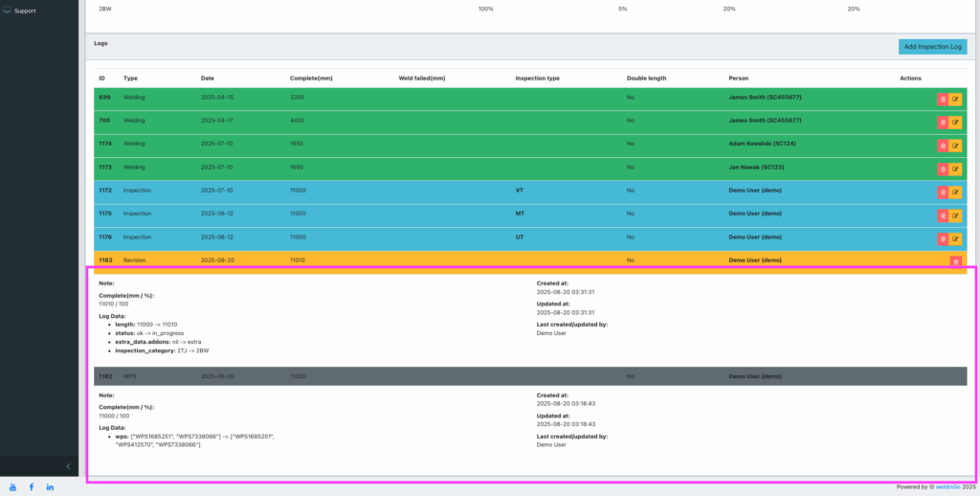This screenshot has height=496, width=980.
Task: Click the 100% value in top row
Action: coord(486,9)
